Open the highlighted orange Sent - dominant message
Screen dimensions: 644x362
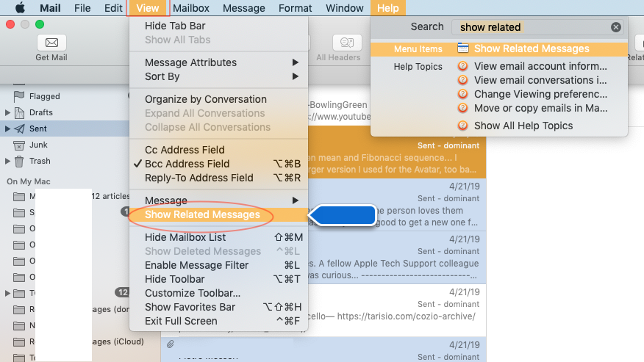pyautogui.click(x=397, y=152)
